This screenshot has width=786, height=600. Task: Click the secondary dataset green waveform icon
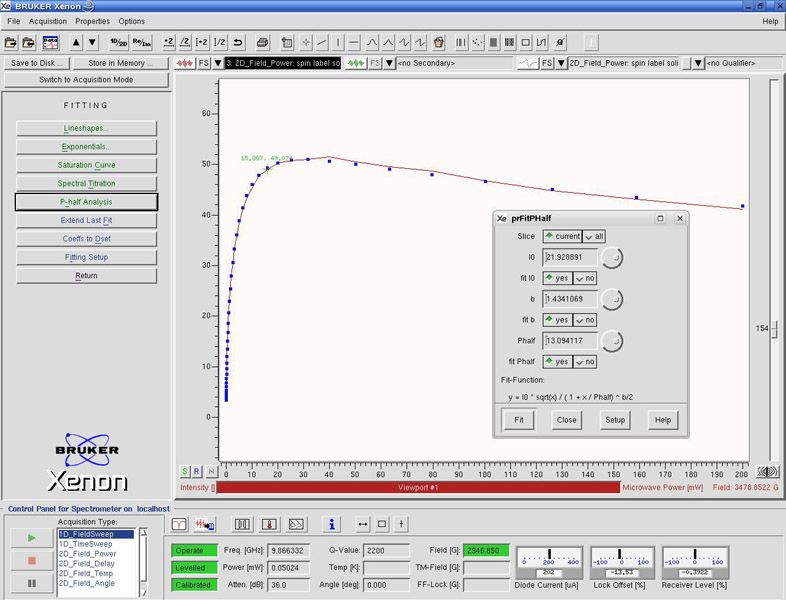pos(356,63)
